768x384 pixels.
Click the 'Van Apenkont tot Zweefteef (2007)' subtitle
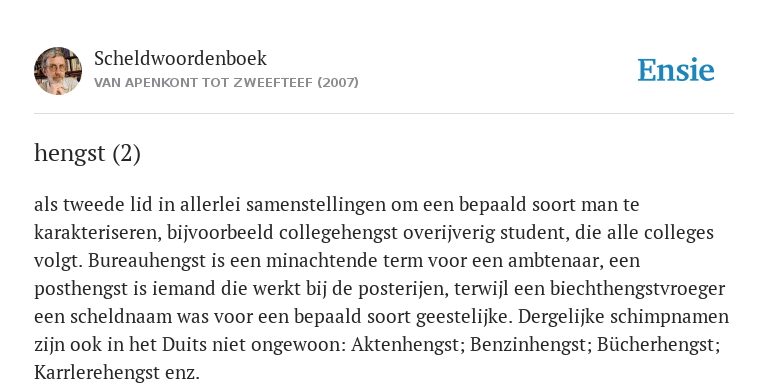226,83
